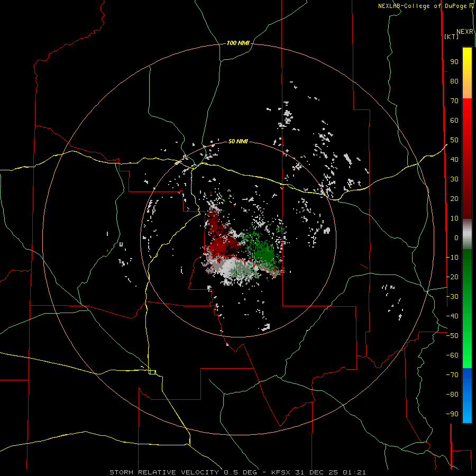Viewport: 476px width, 476px height.
Task: Click the 90 value on the velocity scale
Action: 454,62
